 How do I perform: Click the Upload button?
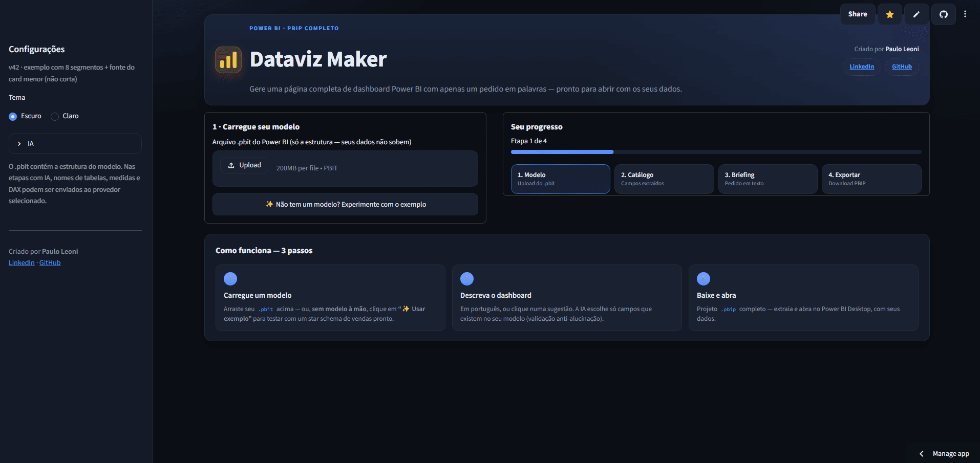point(244,165)
